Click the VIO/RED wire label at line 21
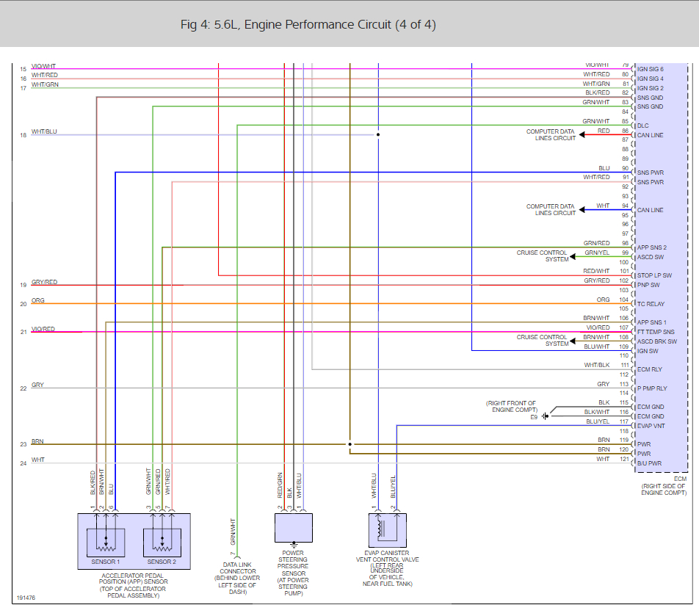Screen dimensions: 699x616 [43, 329]
